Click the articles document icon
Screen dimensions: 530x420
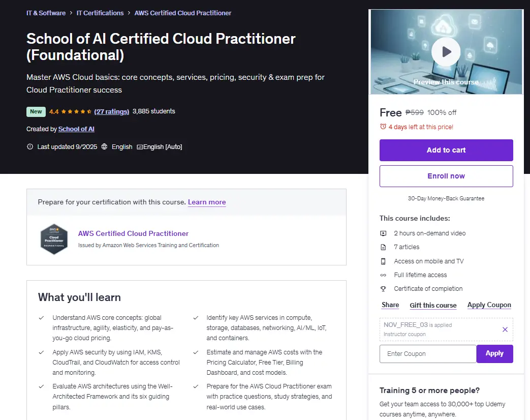point(383,247)
